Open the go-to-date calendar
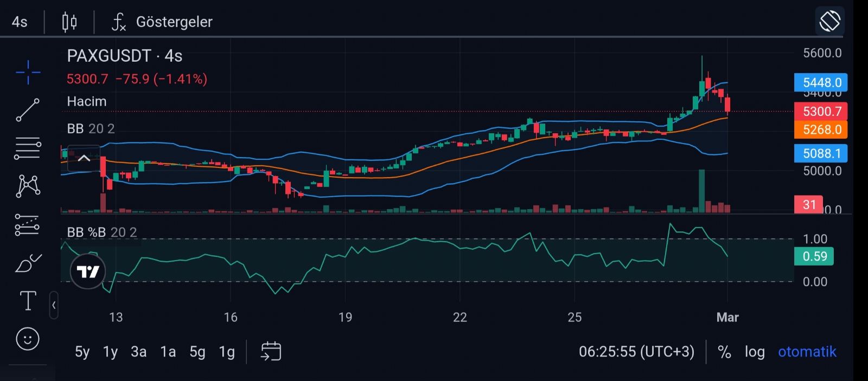The height and width of the screenshot is (381, 868). pos(271,351)
